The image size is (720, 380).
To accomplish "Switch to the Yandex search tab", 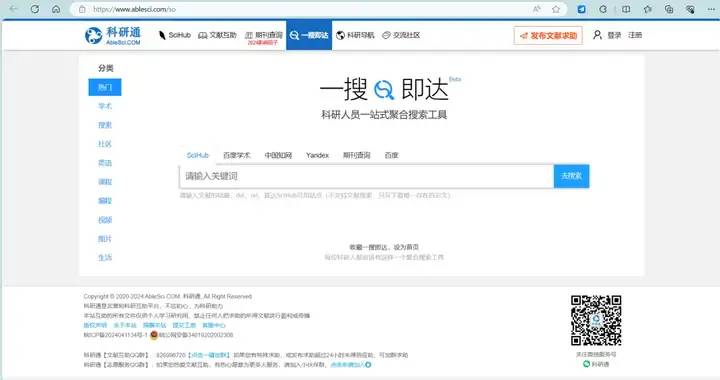I will pyautogui.click(x=317, y=156).
